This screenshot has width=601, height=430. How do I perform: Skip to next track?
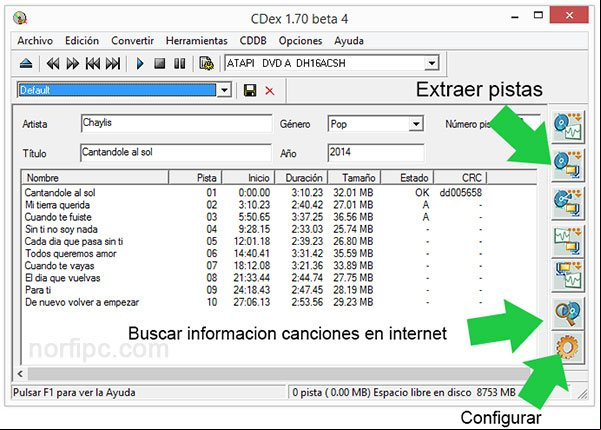tap(113, 64)
